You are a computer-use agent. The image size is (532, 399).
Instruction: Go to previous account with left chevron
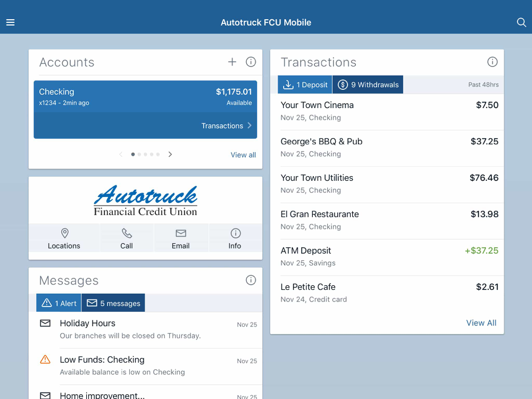pyautogui.click(x=121, y=154)
